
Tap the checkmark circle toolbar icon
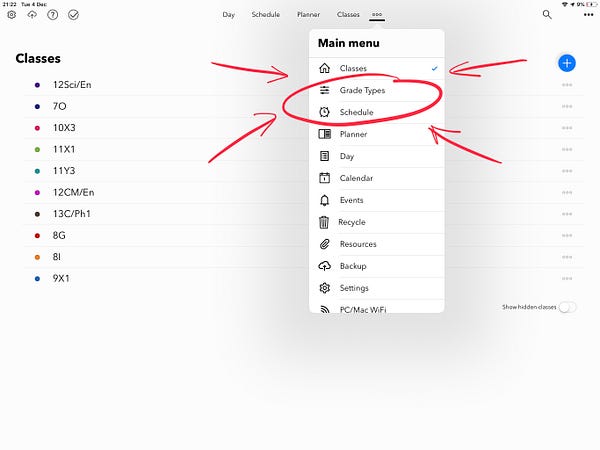73,15
